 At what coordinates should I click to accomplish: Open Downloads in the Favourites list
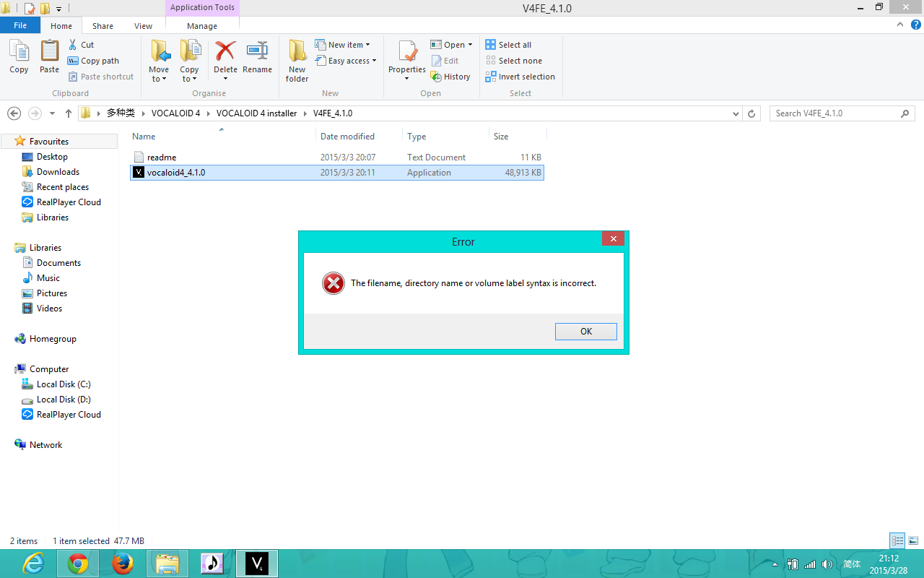click(x=58, y=172)
